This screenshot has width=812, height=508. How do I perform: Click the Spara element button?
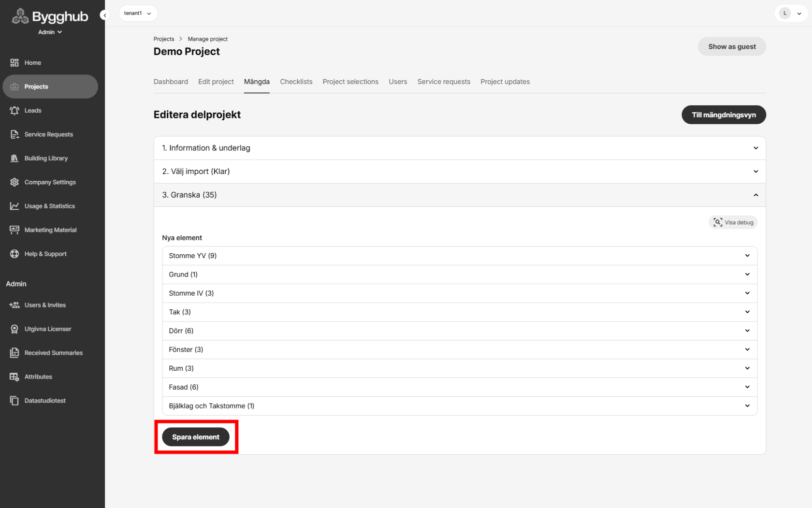196,437
